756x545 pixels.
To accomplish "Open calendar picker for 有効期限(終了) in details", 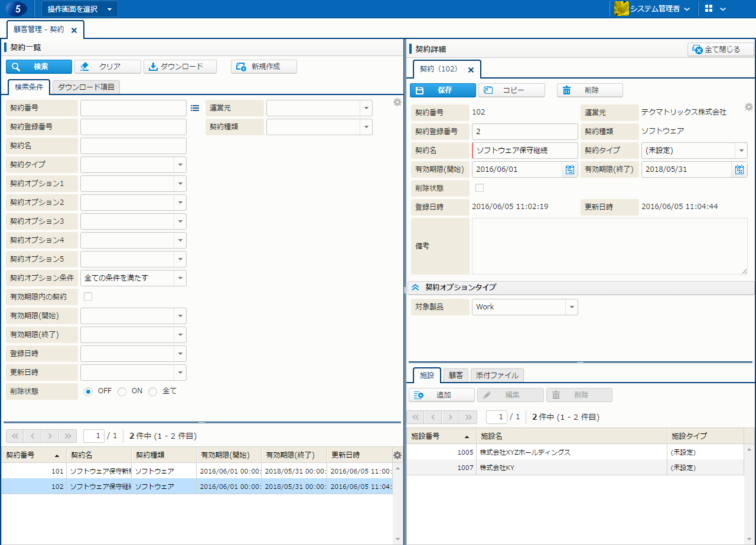I will coord(739,169).
